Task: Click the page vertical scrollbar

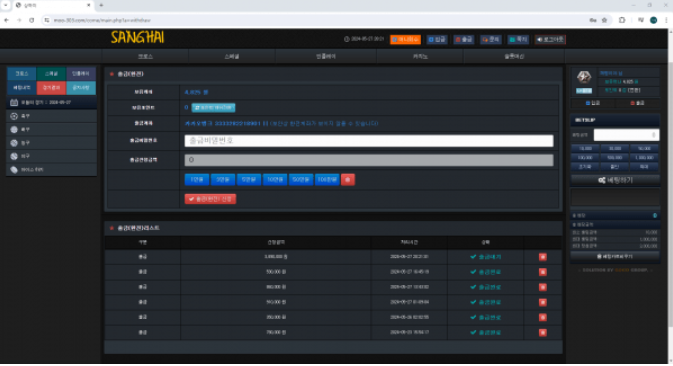Action: point(670,195)
